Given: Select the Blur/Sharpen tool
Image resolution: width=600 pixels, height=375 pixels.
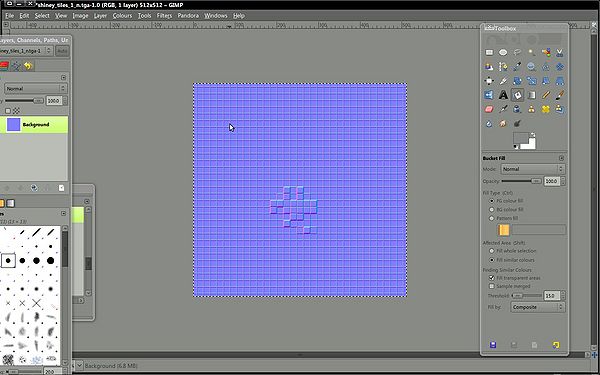Looking at the screenshot, I should (489, 124).
